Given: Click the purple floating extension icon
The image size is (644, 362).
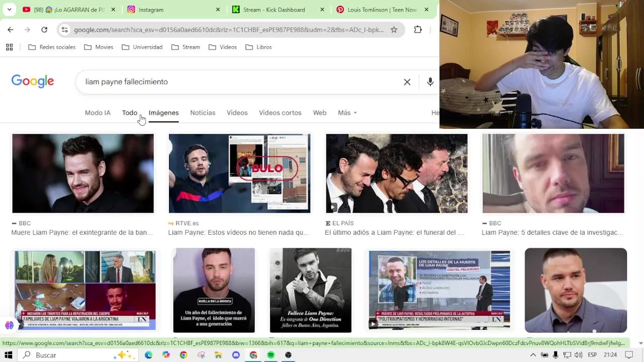Looking at the screenshot, I should [10, 325].
